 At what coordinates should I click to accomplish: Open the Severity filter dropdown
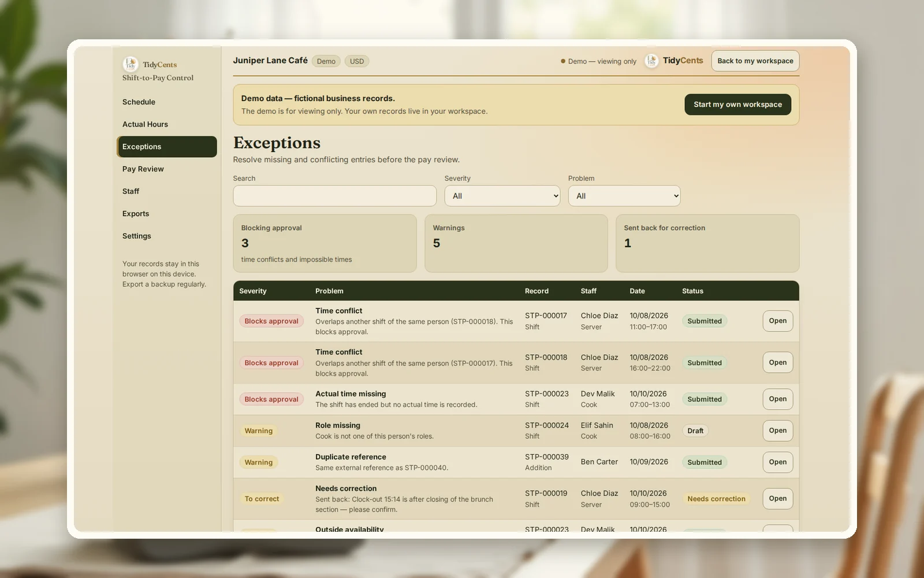(x=502, y=196)
